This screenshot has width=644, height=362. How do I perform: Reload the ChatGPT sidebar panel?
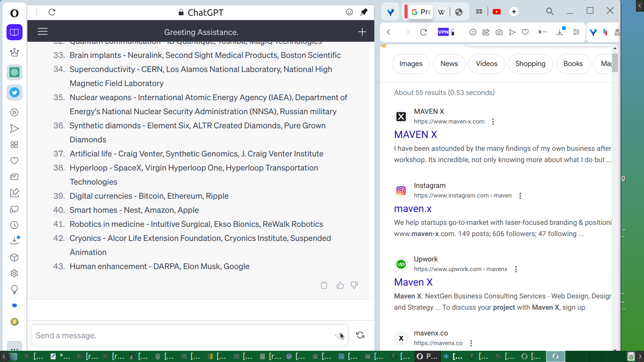52,12
